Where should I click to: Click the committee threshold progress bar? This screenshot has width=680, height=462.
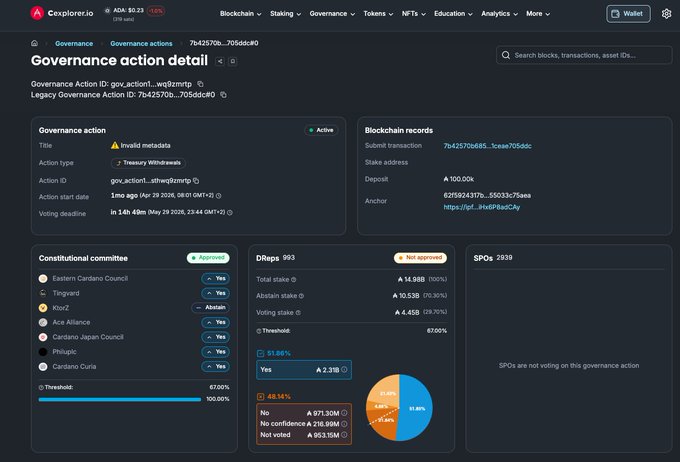[120, 400]
